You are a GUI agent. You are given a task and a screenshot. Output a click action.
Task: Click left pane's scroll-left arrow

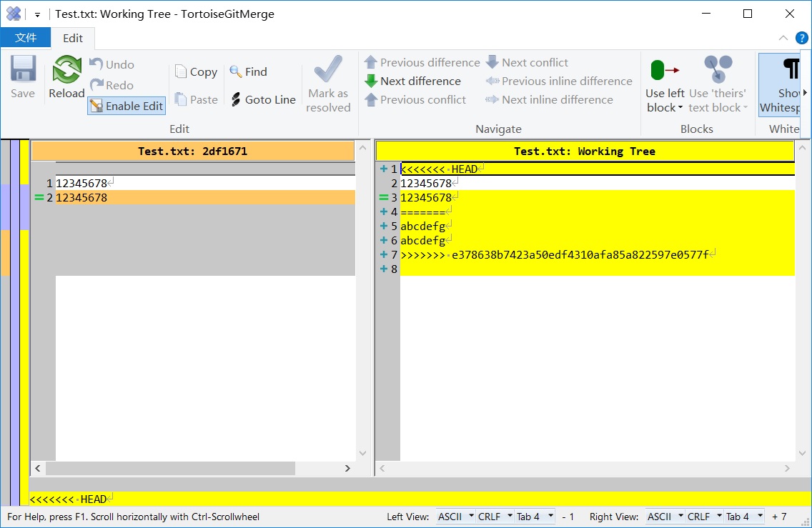(38, 468)
